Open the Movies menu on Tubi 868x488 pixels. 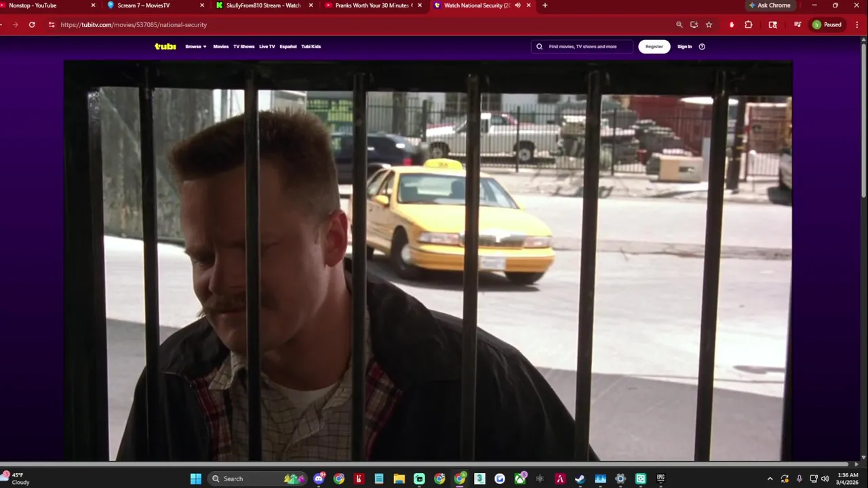(221, 47)
